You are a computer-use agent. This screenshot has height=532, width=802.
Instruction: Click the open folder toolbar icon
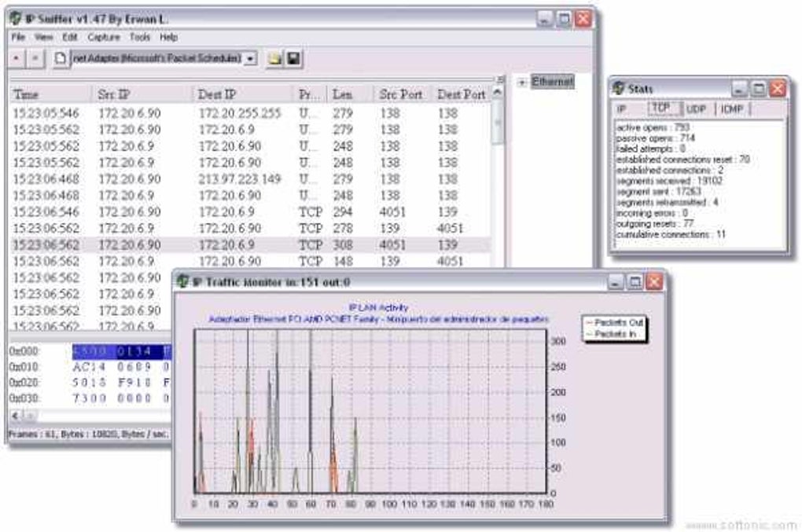[274, 59]
